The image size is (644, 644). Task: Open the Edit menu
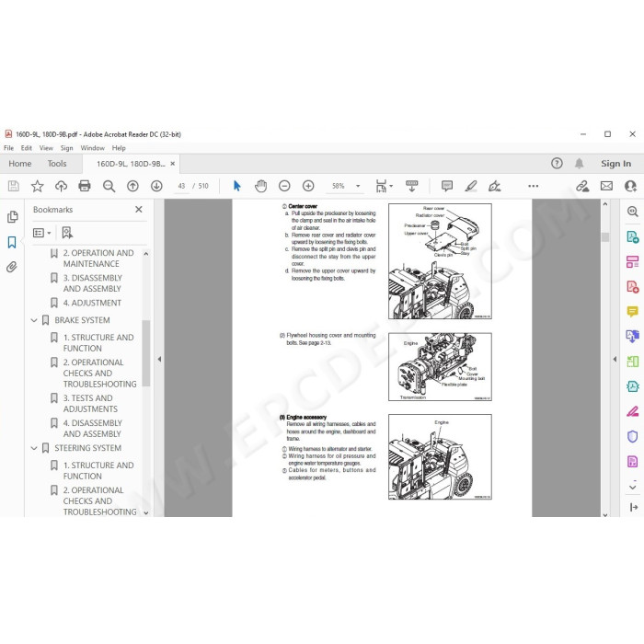click(x=27, y=148)
